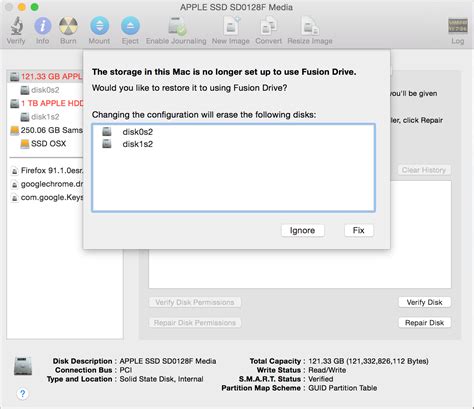The height and width of the screenshot is (409, 474).
Task: Open the Log toolbar icon
Action: coord(458,26)
